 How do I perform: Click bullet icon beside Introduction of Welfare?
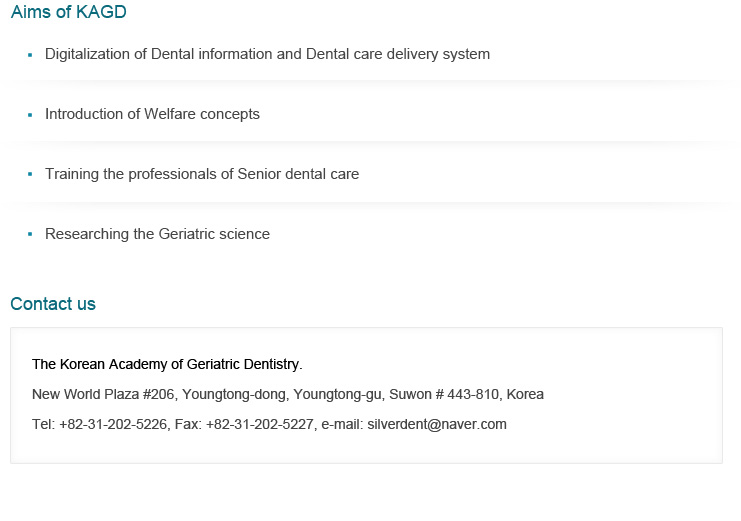click(30, 115)
